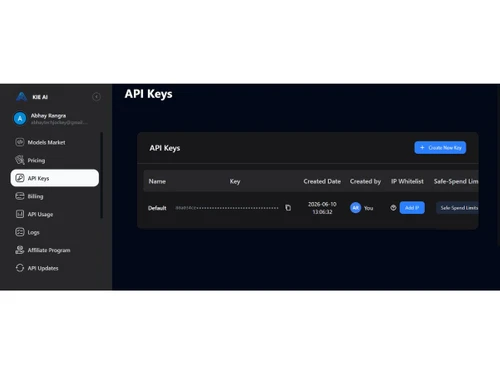Open the Abhay Rangra profile avatar
Viewport: 500px width, 375px height.
(20, 118)
